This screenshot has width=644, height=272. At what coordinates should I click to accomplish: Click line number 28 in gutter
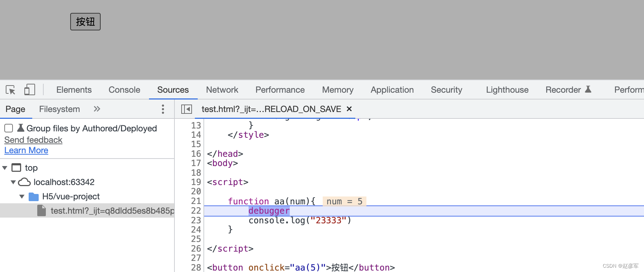click(196, 267)
